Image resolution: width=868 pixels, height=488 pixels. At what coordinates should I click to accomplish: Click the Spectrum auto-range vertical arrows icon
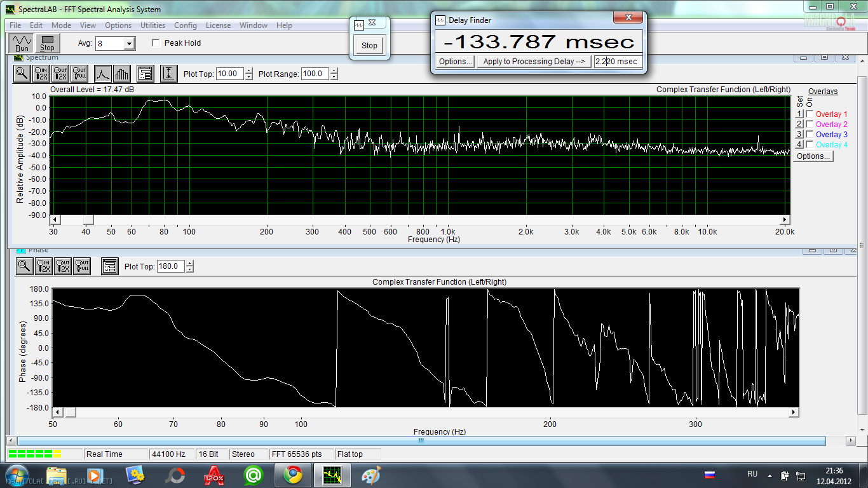point(168,74)
